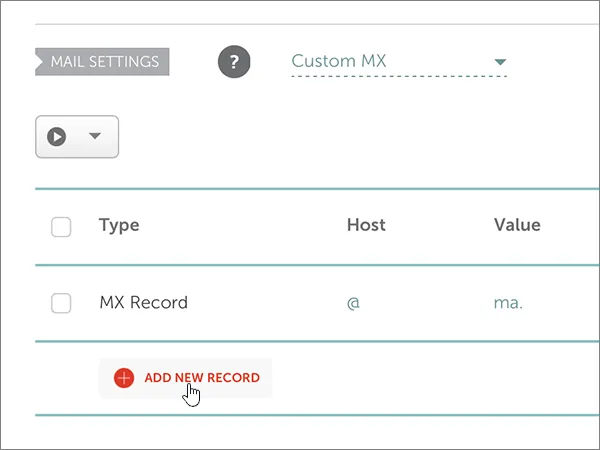Viewport: 600px width, 450px height.
Task: Click the play actions dropdown button
Action: (x=77, y=137)
